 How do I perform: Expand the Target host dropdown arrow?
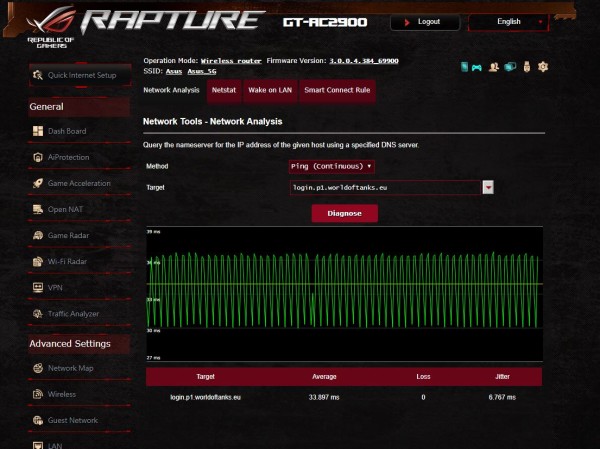click(488, 188)
